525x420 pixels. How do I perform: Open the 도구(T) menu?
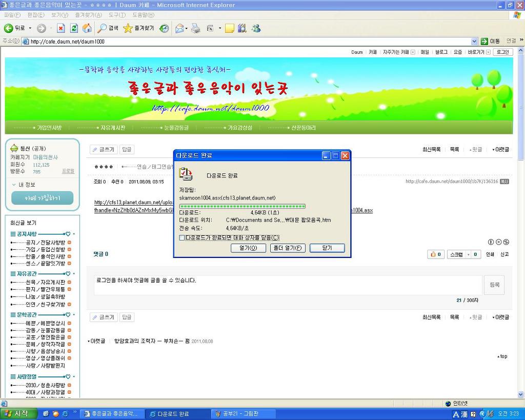[117, 15]
